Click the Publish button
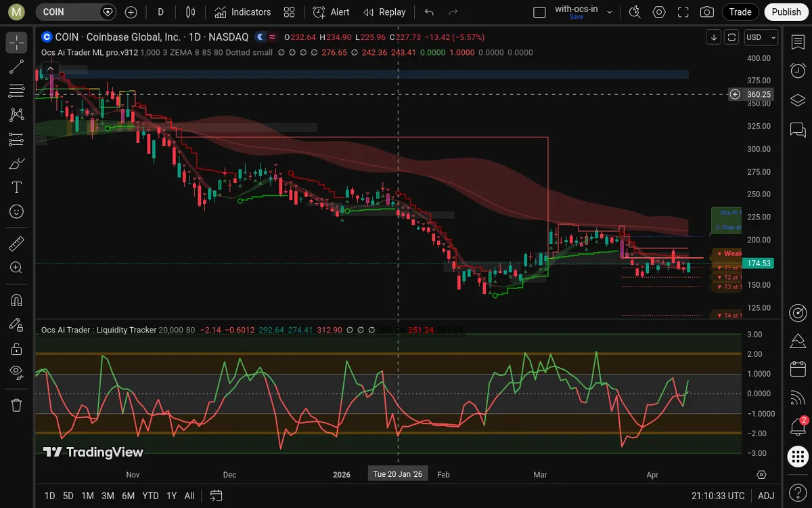Viewport: 812px width, 508px height. pos(786,12)
